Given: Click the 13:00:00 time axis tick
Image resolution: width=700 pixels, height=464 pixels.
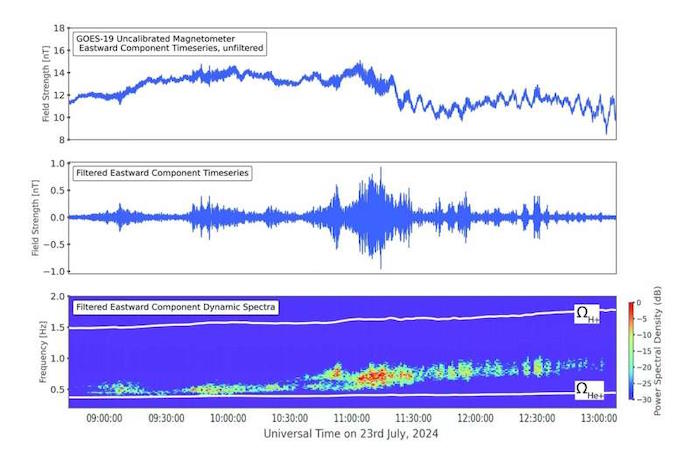Looking at the screenshot, I should 599,418.
